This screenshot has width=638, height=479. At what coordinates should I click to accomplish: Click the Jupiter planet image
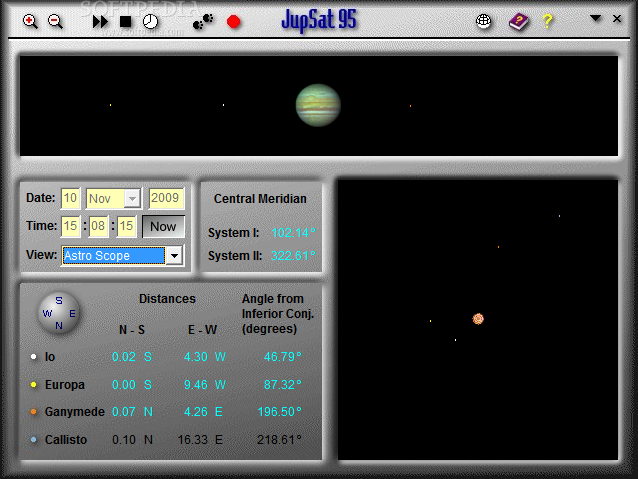318,105
